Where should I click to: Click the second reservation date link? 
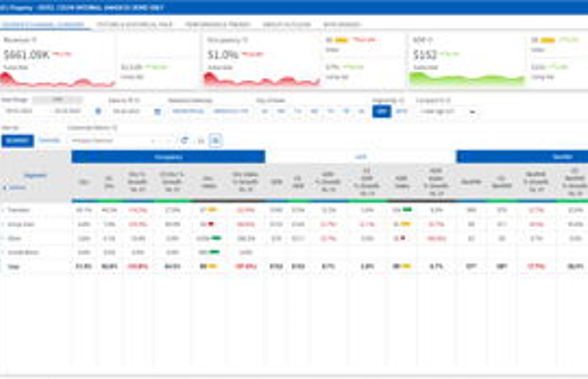pos(231,111)
